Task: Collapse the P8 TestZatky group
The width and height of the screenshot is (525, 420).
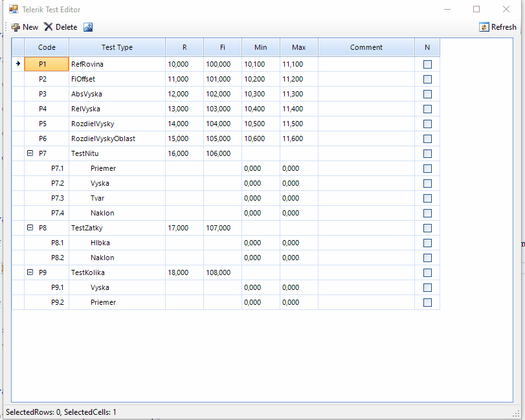Action: [30, 228]
